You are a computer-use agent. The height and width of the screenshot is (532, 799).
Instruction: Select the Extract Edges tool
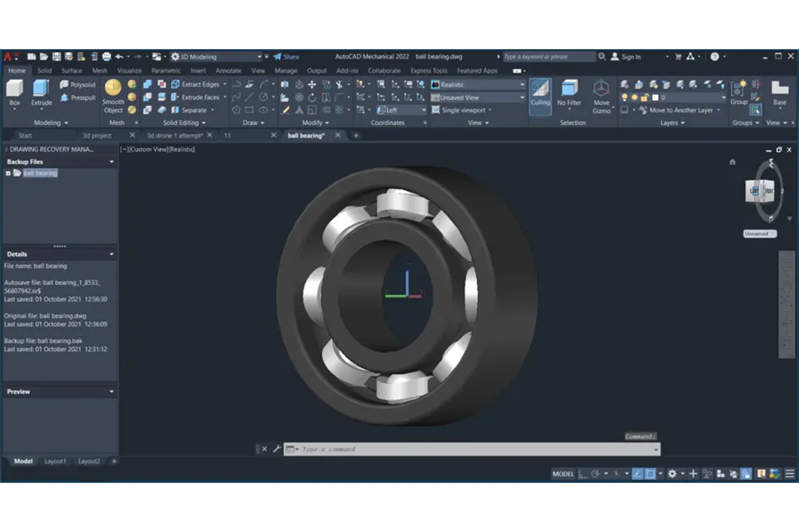pos(196,84)
